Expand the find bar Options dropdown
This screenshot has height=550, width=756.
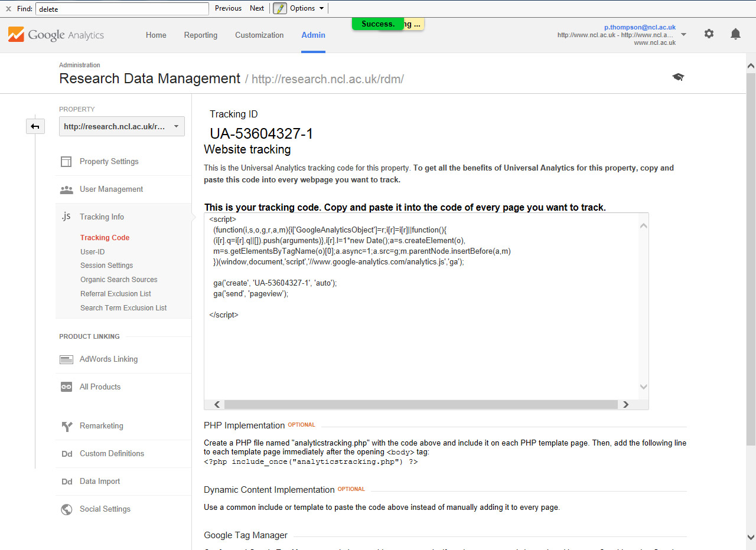pyautogui.click(x=307, y=8)
